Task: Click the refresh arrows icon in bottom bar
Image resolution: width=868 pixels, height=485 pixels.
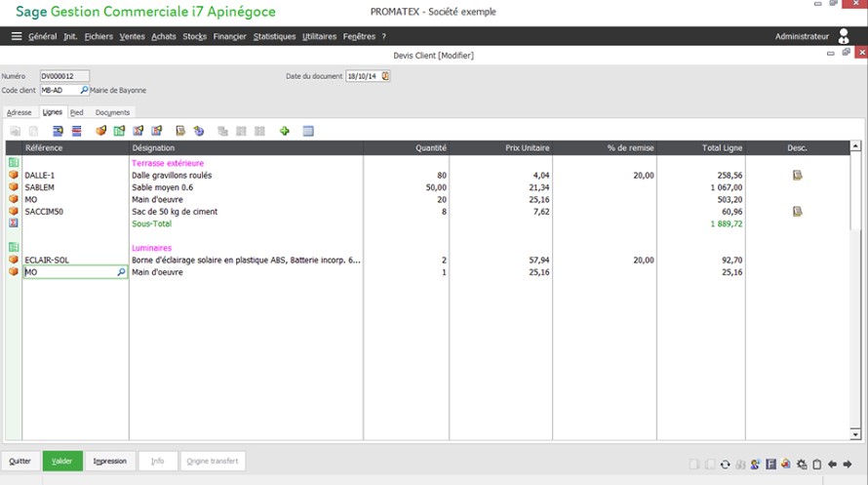Action: [x=726, y=465]
